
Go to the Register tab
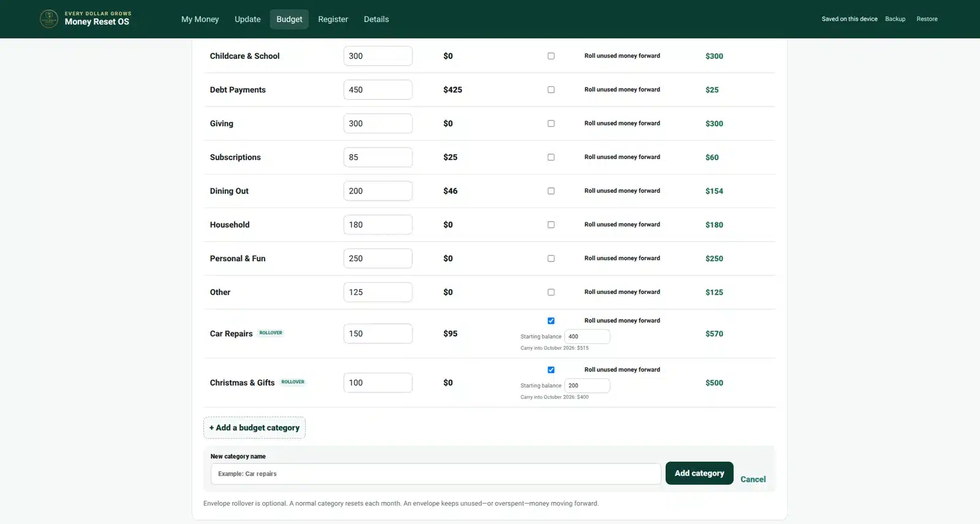[x=333, y=19]
